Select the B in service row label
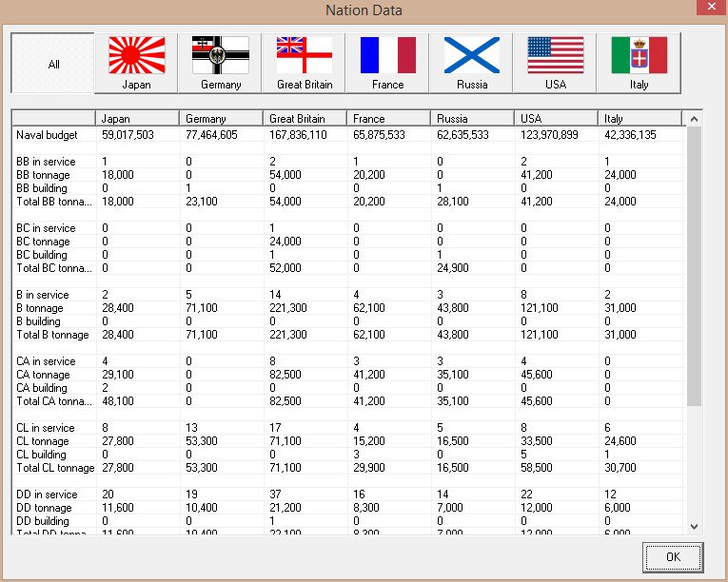The width and height of the screenshot is (728, 582). [42, 295]
